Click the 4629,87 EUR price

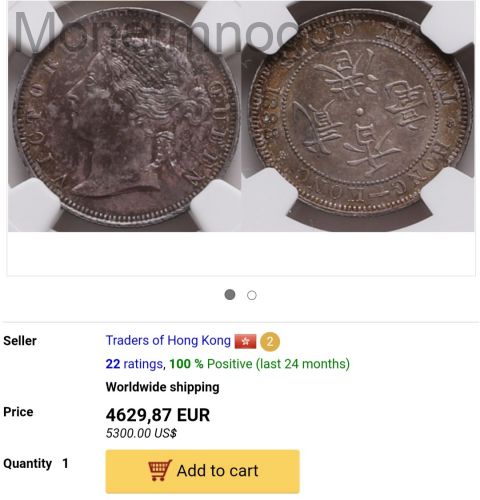coord(158,415)
